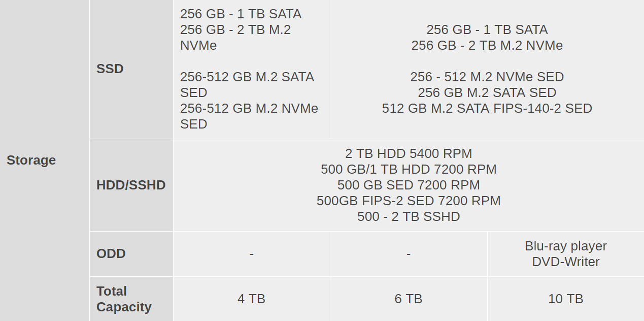Click the first ODD dash cell
Image resolution: width=644 pixels, height=321 pixels.
click(x=251, y=254)
